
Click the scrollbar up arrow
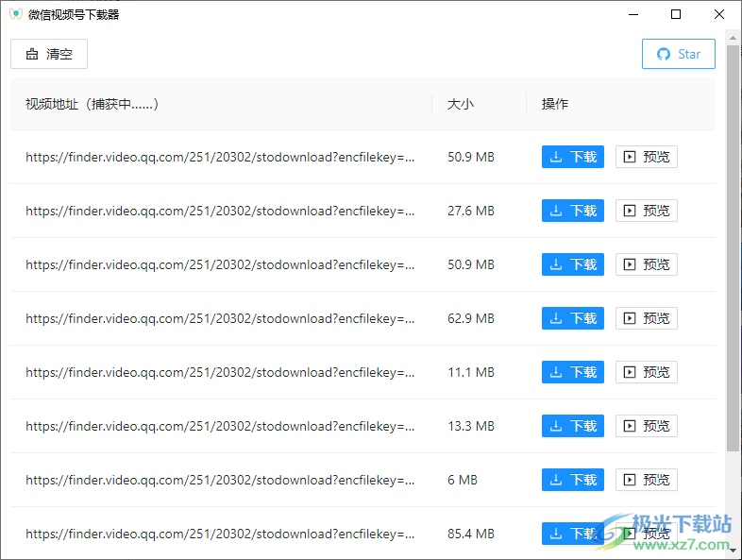coord(733,38)
